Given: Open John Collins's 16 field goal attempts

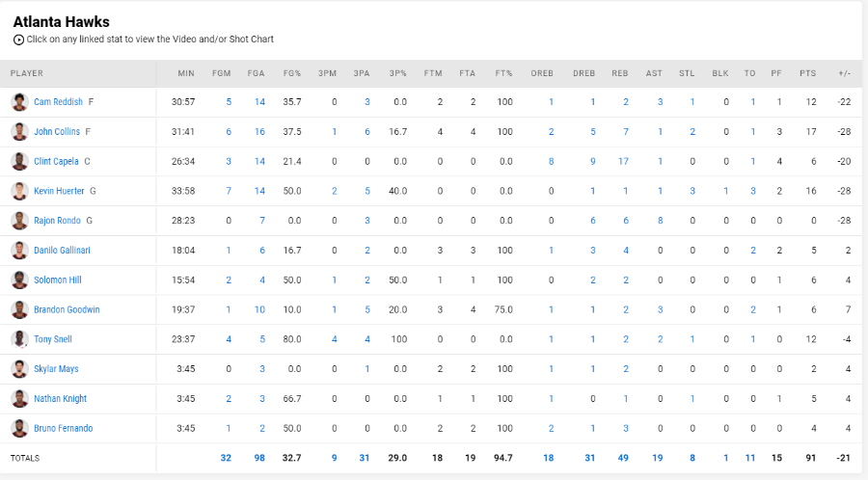Looking at the screenshot, I should point(259,132).
